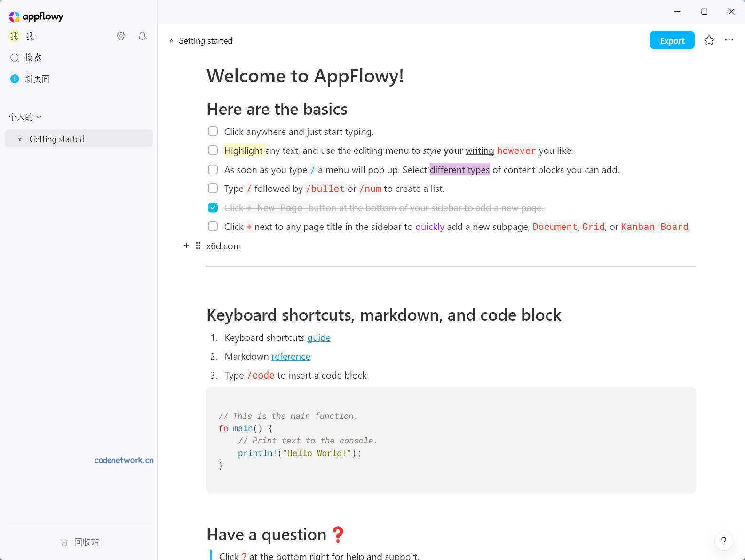The width and height of the screenshot is (745, 560).
Task: Open the Markdown reference link
Action: (x=291, y=356)
